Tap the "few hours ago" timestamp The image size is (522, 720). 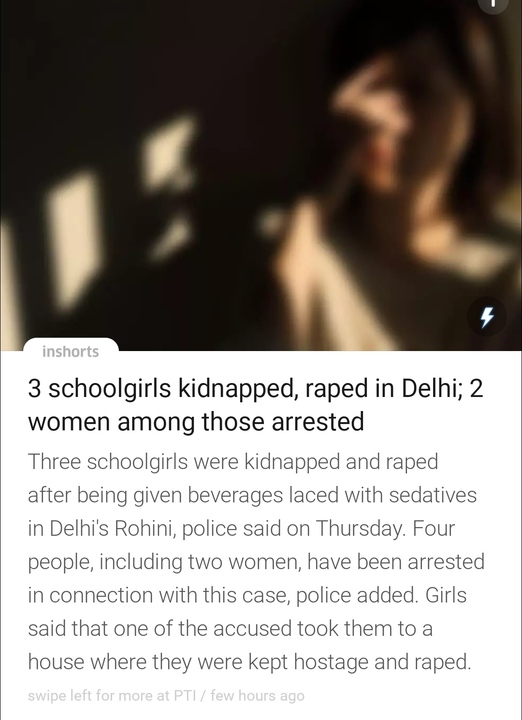(x=258, y=696)
